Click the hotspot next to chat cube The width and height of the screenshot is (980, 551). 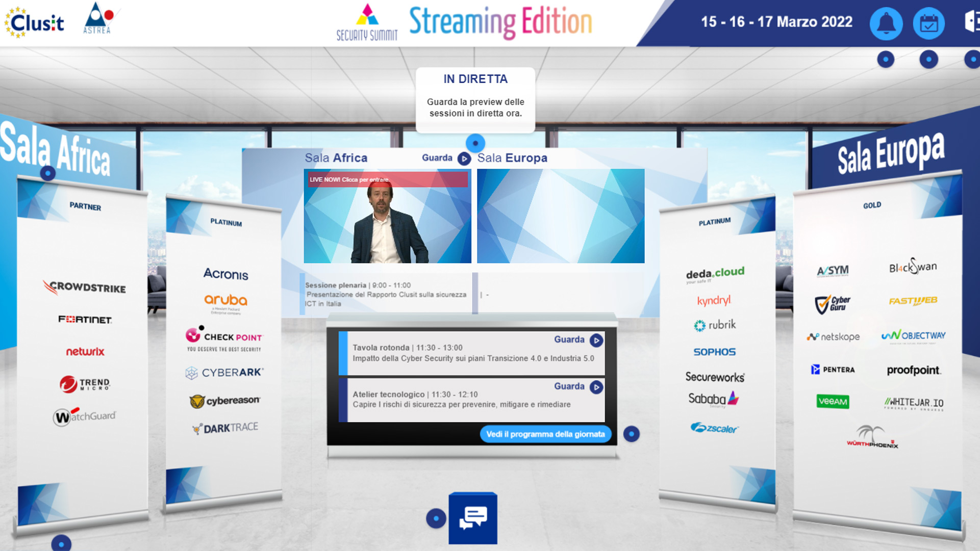(436, 518)
